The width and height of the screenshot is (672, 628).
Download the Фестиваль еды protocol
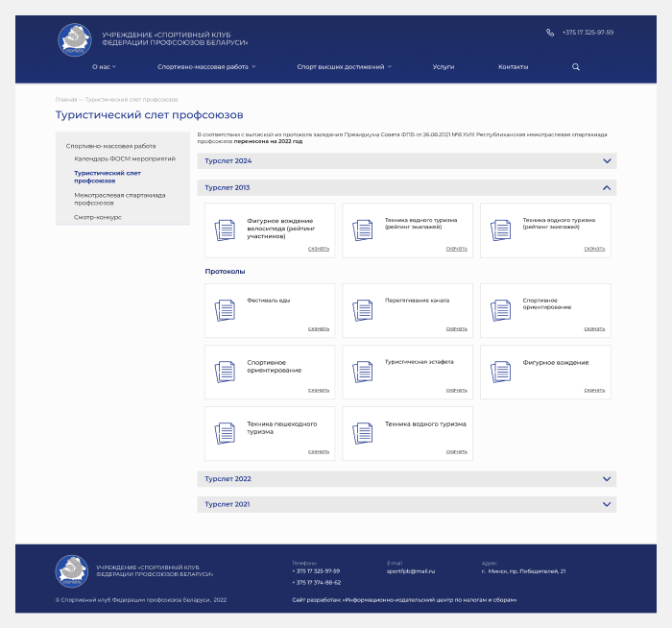[x=319, y=328]
